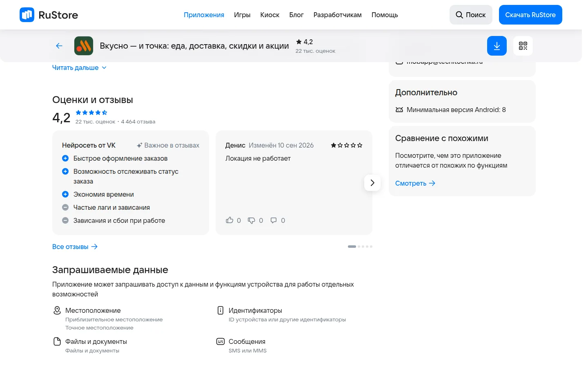Open the RuStore logo home link

[x=49, y=15]
